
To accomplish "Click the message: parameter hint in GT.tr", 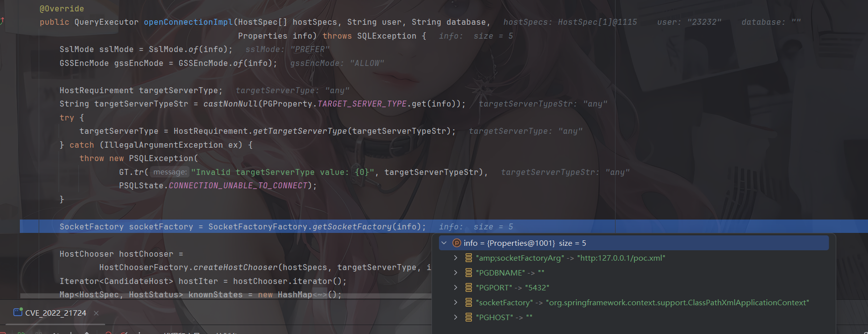I will [x=170, y=172].
